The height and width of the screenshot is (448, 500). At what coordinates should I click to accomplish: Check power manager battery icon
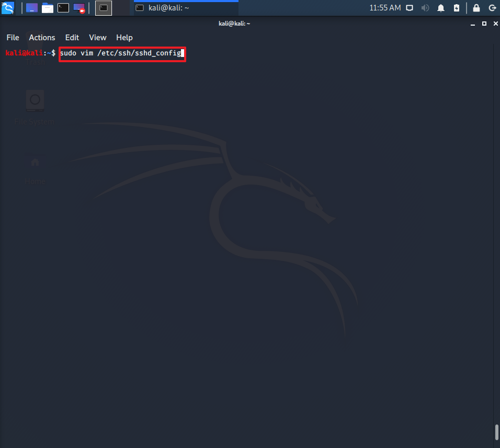[457, 8]
